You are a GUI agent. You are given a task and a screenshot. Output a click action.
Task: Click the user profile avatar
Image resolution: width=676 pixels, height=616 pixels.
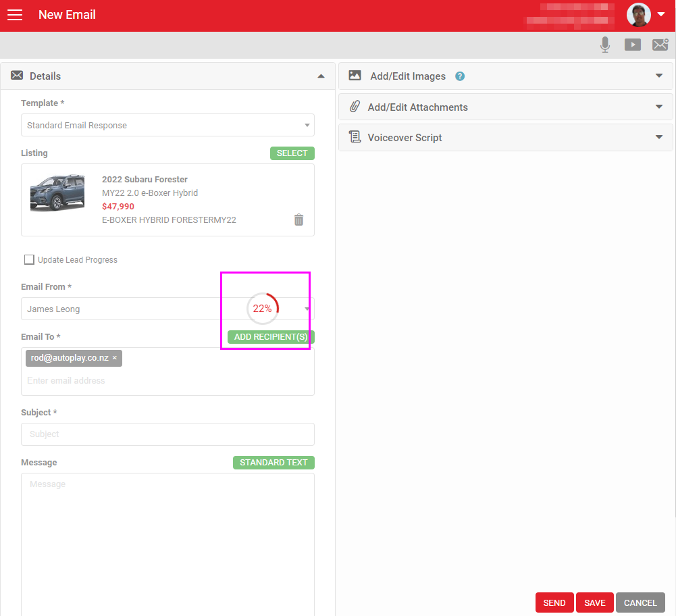pyautogui.click(x=638, y=15)
